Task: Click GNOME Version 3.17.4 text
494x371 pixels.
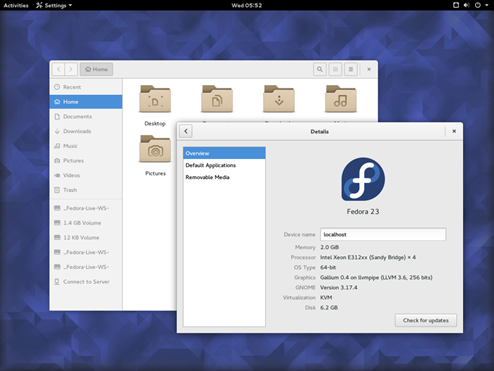Action: tap(339, 287)
